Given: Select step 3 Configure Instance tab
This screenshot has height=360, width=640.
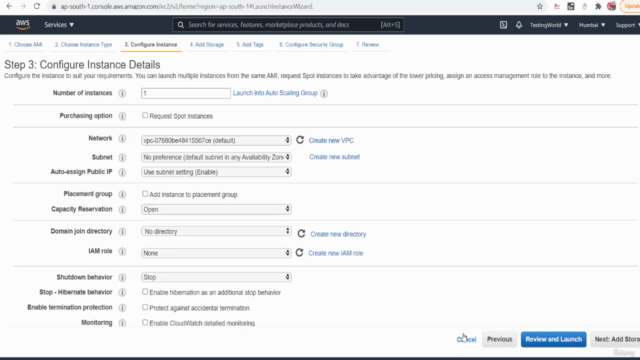Looking at the screenshot, I should coord(151,44).
